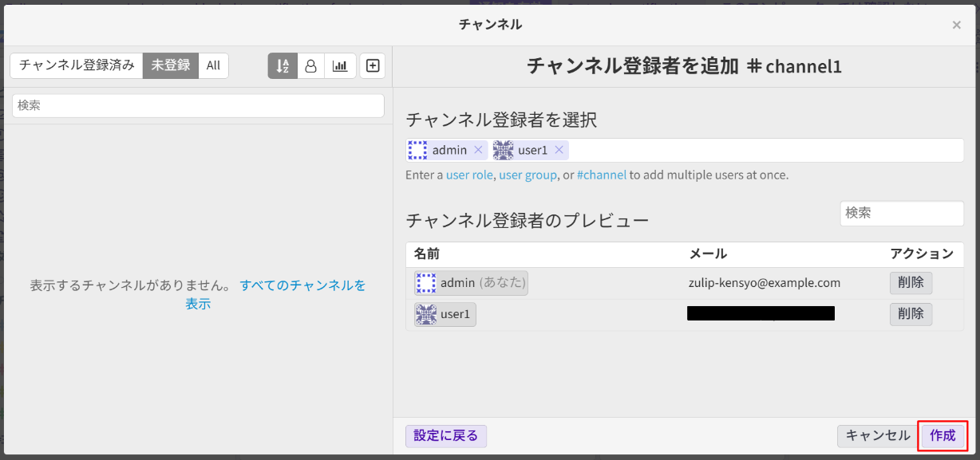Switch to the チャンネル登録済み tab
The height and width of the screenshot is (460, 980).
75,65
